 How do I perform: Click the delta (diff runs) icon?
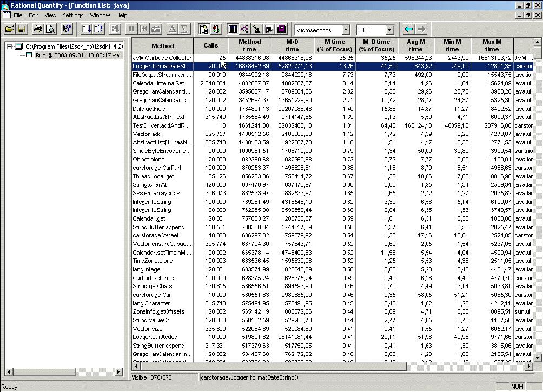pos(172,29)
